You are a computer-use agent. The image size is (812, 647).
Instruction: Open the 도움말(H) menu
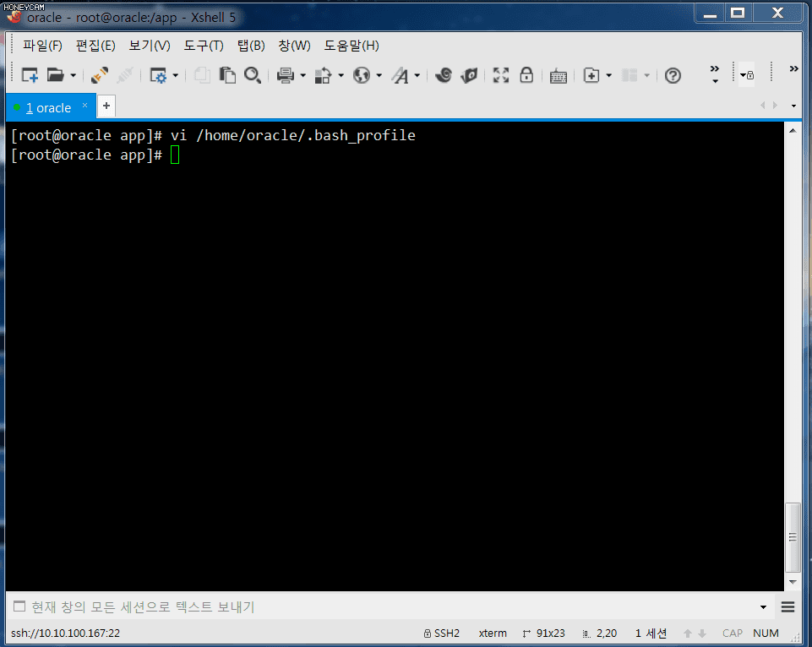click(352, 46)
